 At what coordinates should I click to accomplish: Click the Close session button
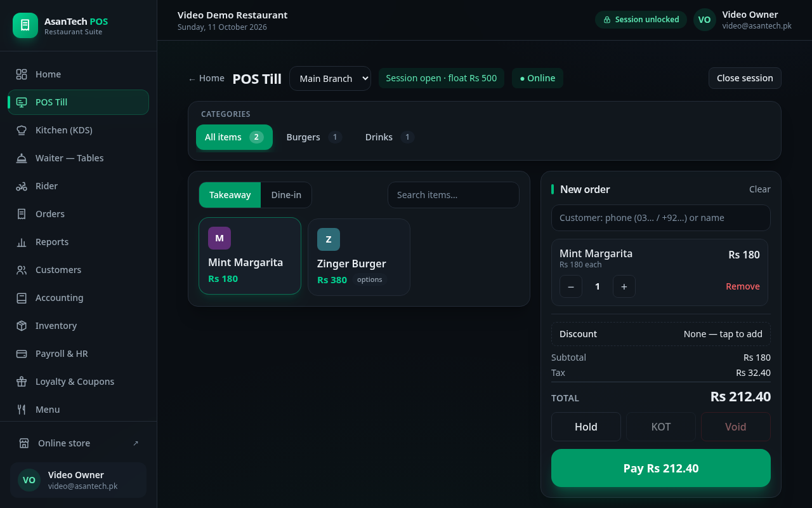tap(745, 78)
